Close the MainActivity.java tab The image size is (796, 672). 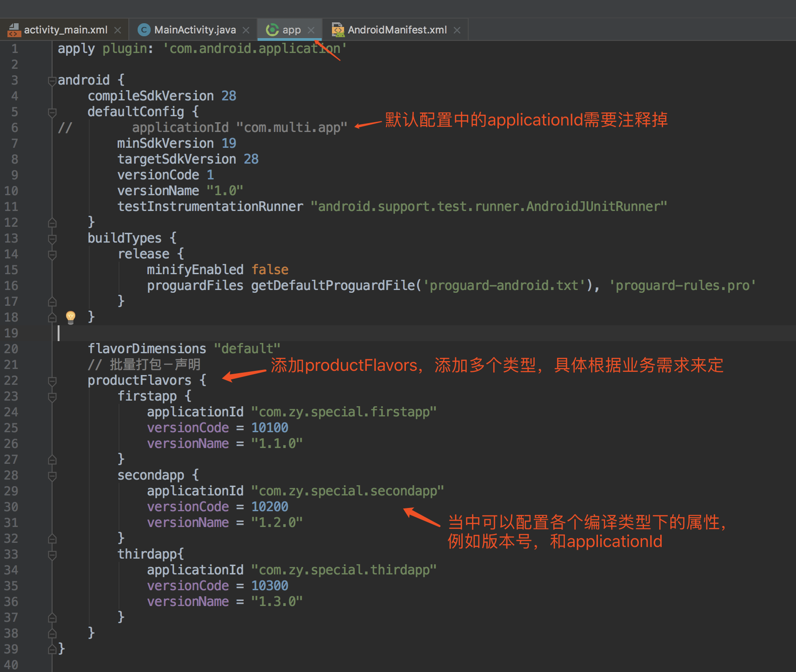(x=246, y=30)
